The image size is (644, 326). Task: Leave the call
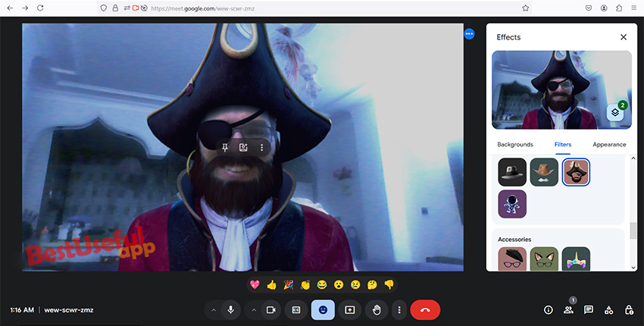[425, 310]
